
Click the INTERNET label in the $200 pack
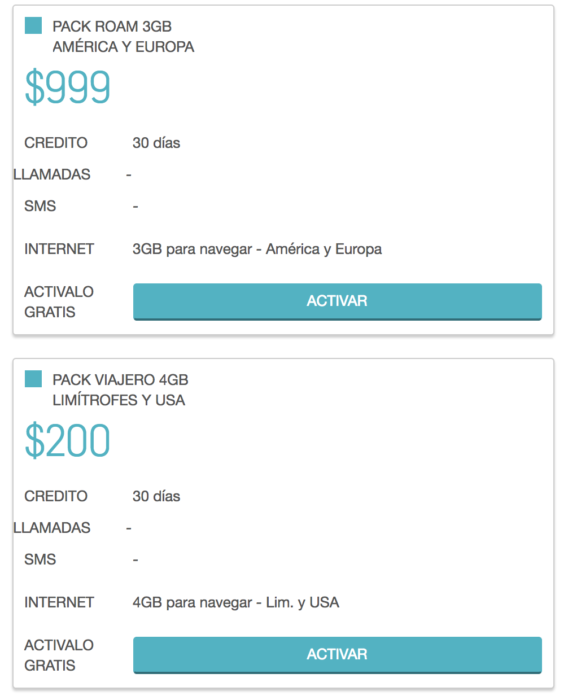click(x=59, y=602)
